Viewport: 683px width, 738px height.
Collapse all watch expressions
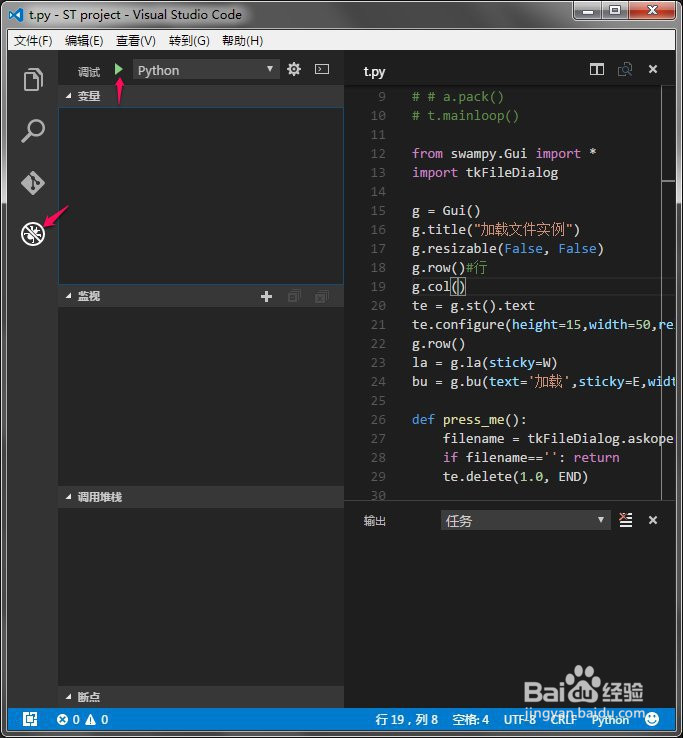click(294, 296)
